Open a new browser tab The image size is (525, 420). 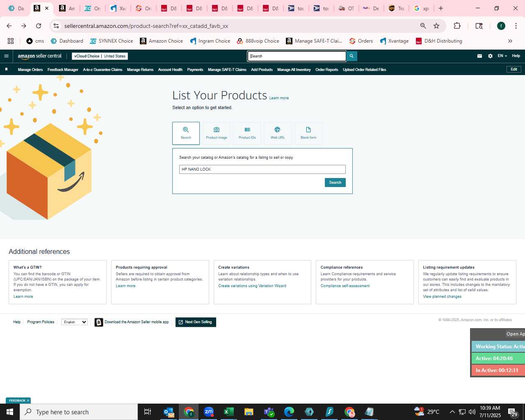tap(441, 8)
